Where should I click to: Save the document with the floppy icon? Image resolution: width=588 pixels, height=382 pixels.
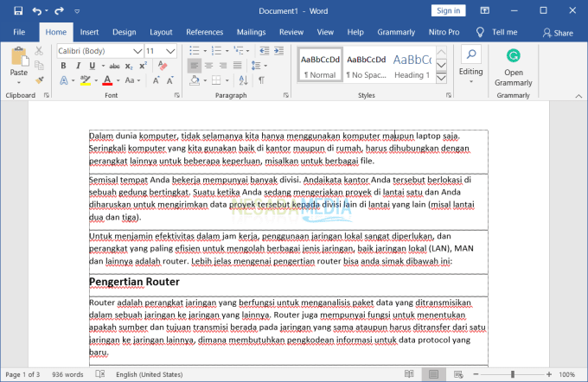pyautogui.click(x=18, y=11)
